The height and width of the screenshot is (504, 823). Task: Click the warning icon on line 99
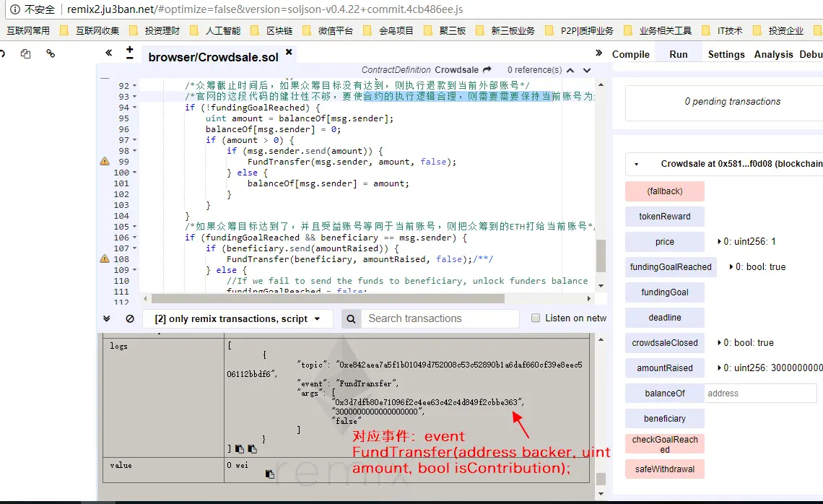coord(105,161)
